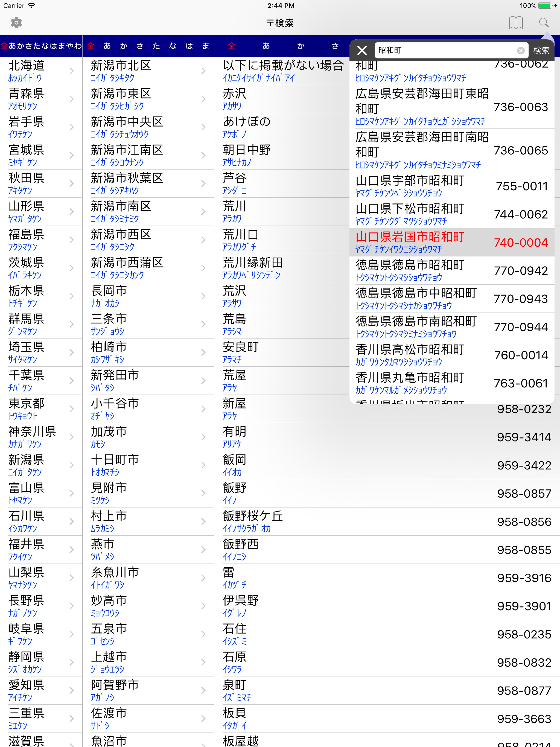Choose 三条市 in city list
This screenshot has height=747, width=560.
(x=148, y=324)
